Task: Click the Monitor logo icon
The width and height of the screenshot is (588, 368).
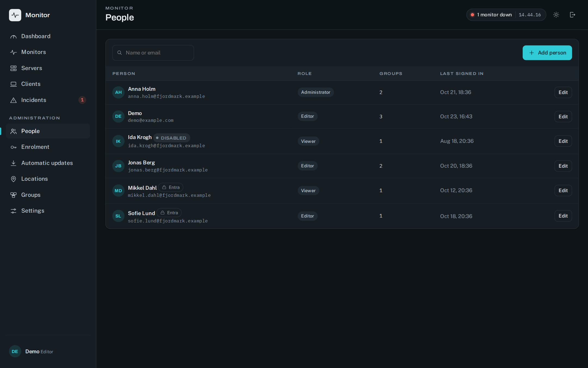Action: 15,15
